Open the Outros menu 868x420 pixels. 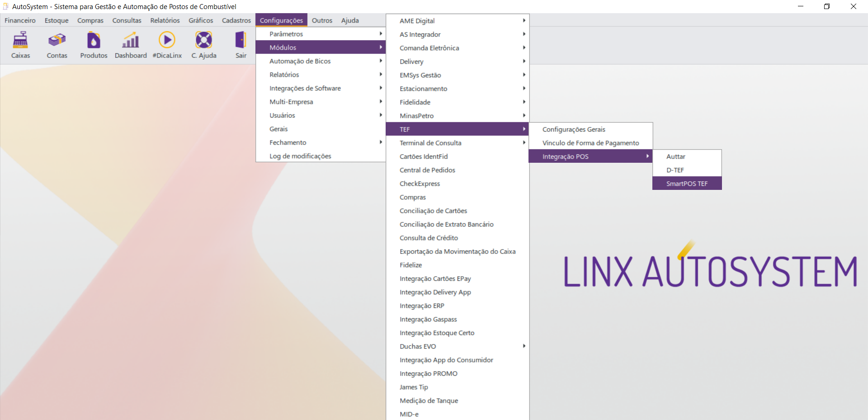click(322, 20)
